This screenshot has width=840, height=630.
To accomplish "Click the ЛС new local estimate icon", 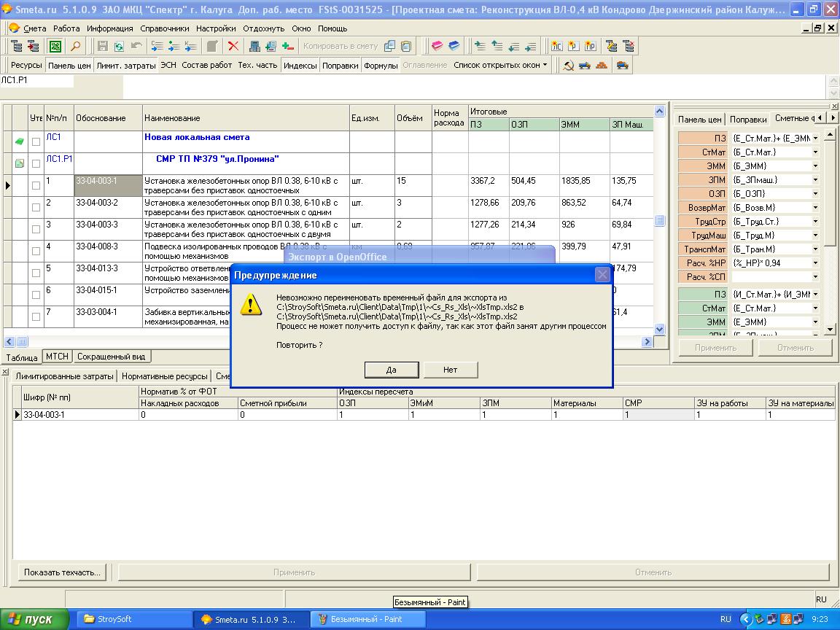I will pyautogui.click(x=556, y=46).
